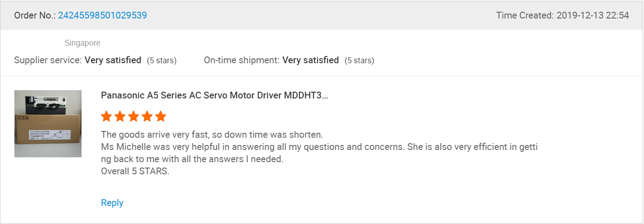Click the fourth orange rating star

[x=147, y=117]
